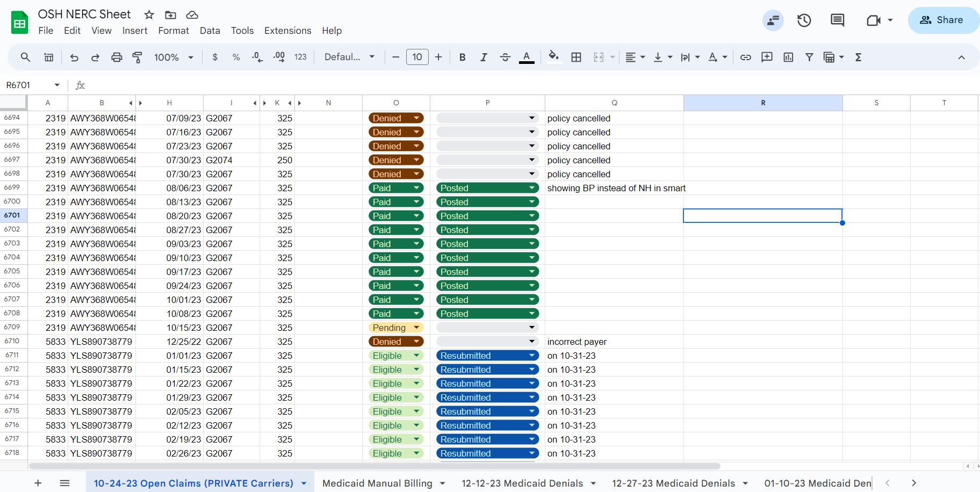Open vertical align dropdown
The image size is (980, 492).
[x=662, y=57]
